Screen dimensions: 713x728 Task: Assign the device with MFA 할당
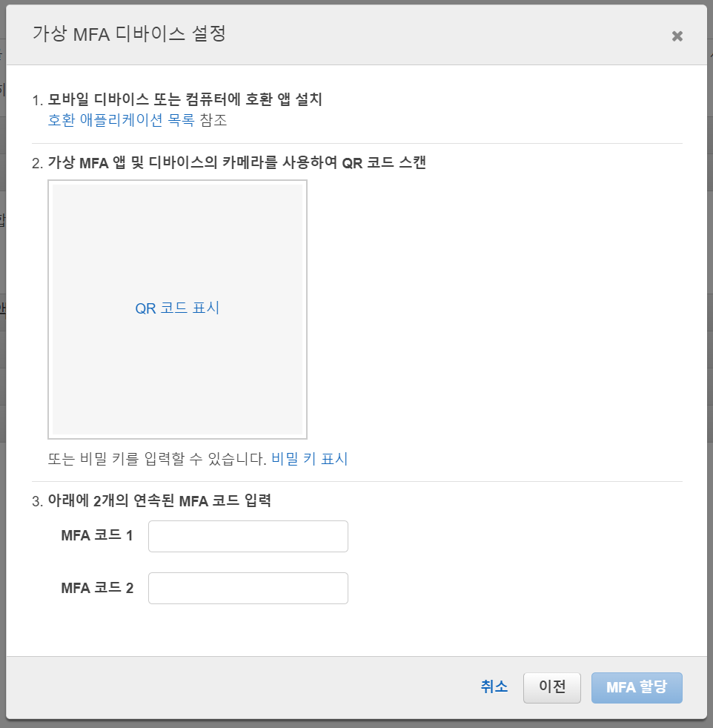(637, 688)
